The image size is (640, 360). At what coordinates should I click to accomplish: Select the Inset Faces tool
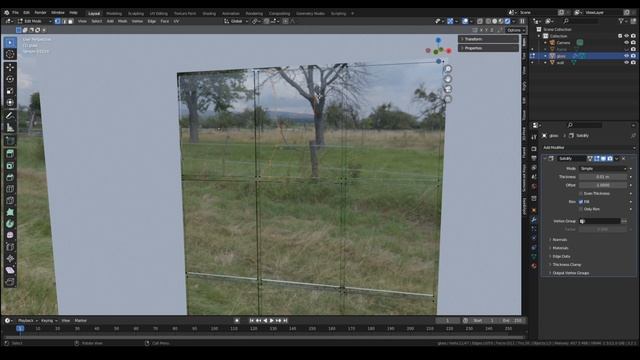click(x=10, y=166)
